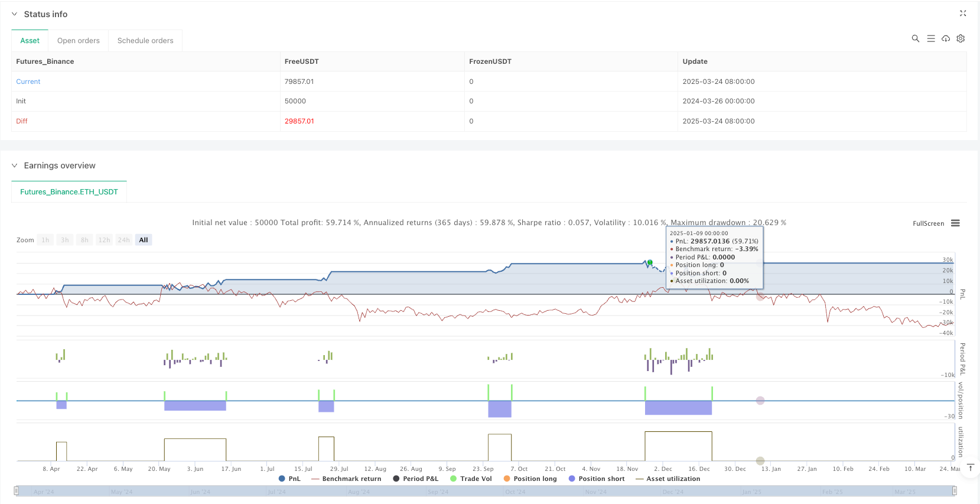980x504 pixels.
Task: Click the Current row label
Action: pyautogui.click(x=28, y=82)
